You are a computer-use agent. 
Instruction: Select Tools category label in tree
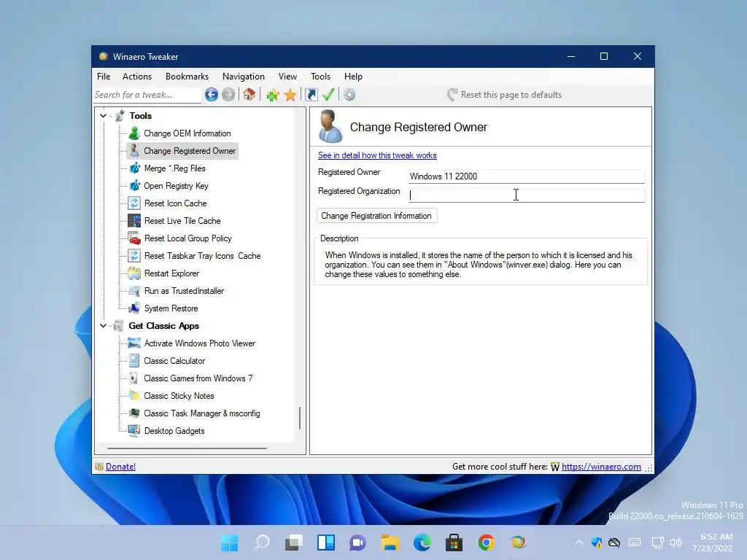coord(141,116)
